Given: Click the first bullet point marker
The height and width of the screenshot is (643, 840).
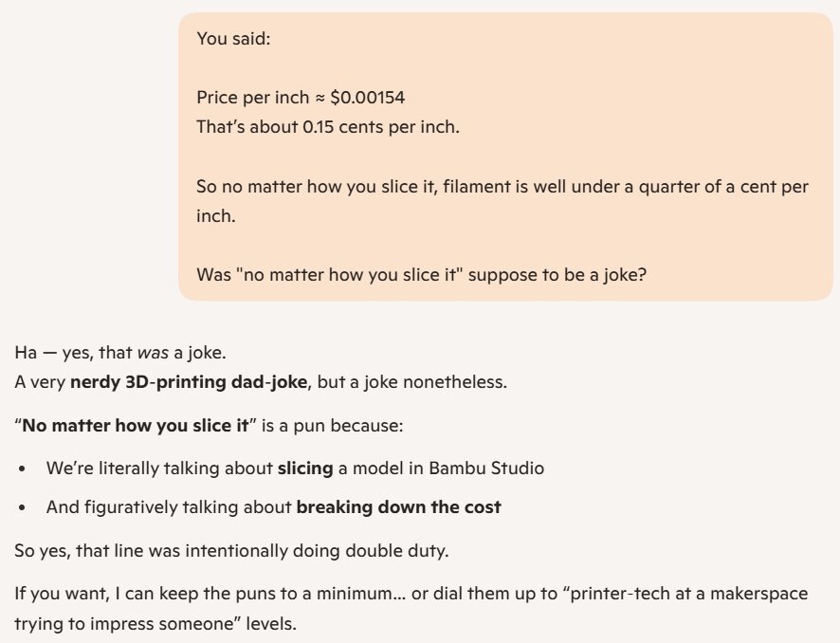Looking at the screenshot, I should coord(22,468).
